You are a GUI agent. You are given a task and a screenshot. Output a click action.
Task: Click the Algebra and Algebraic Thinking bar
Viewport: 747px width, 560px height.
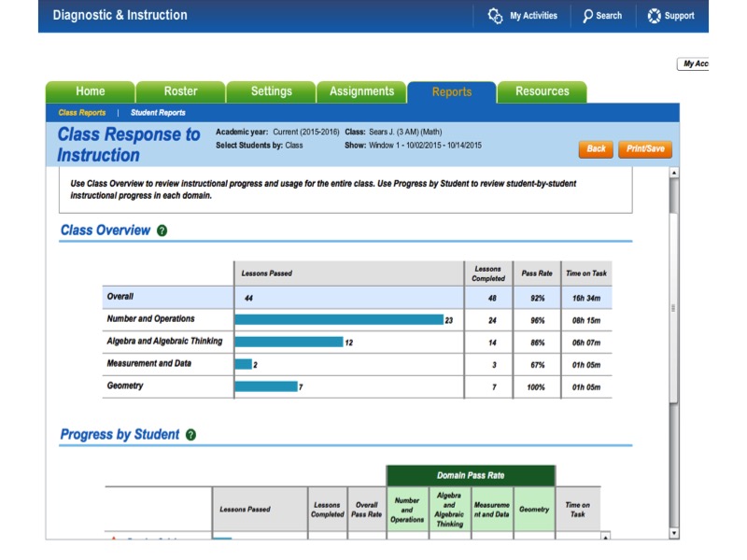[x=289, y=341]
